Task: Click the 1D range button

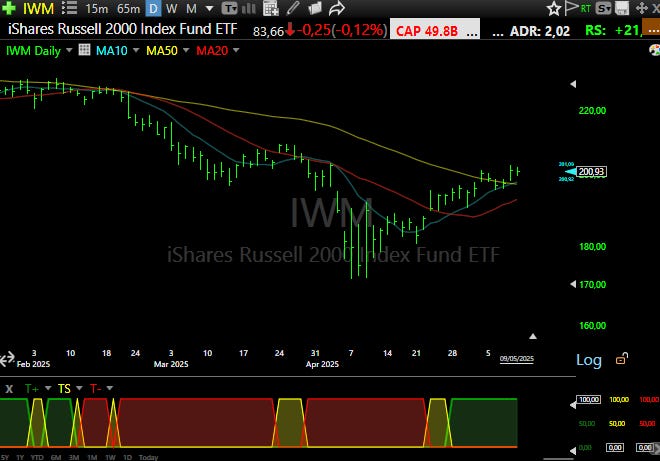Action: point(128,457)
